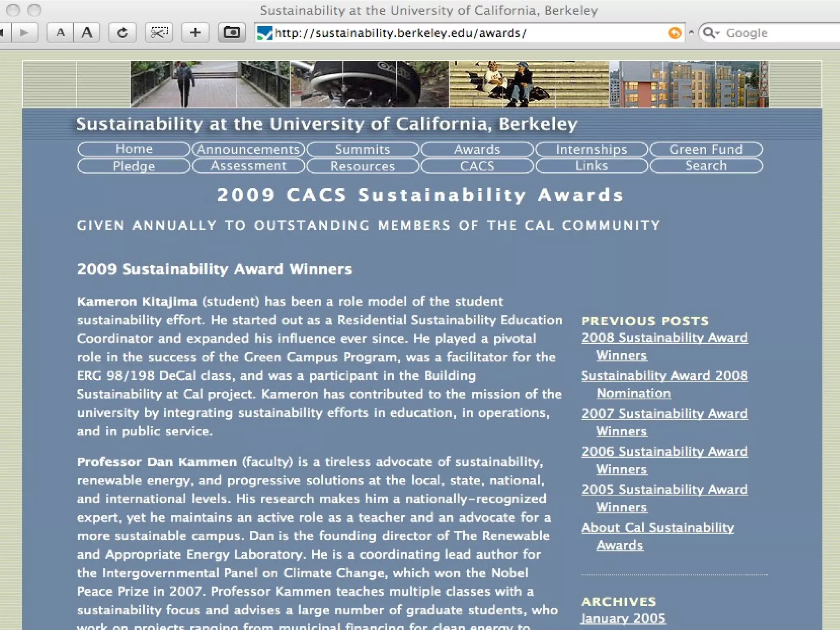Image resolution: width=840 pixels, height=630 pixels.
Task: Open the Google search magnifier dropdown
Action: [711, 33]
